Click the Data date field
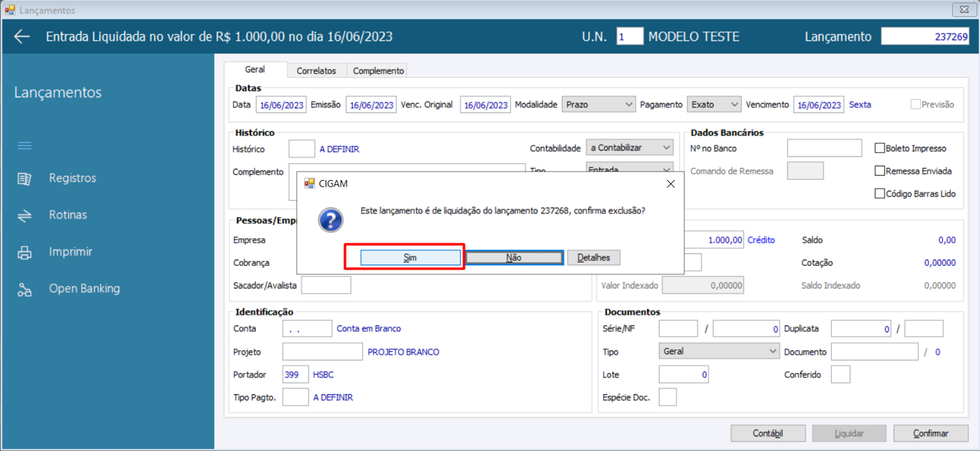980x451 pixels. click(281, 105)
